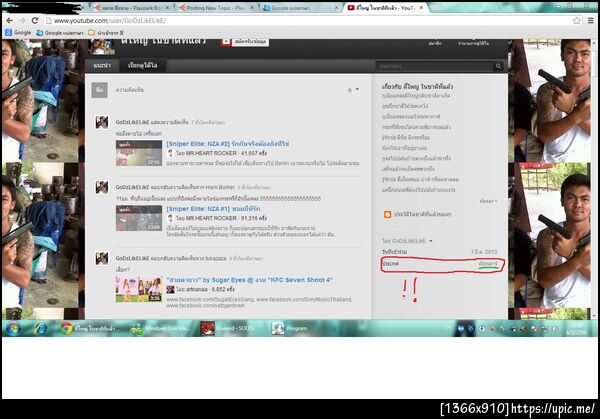600x419 pixels.
Task: Switch to the Playpark browser tab
Action: (x=128, y=8)
